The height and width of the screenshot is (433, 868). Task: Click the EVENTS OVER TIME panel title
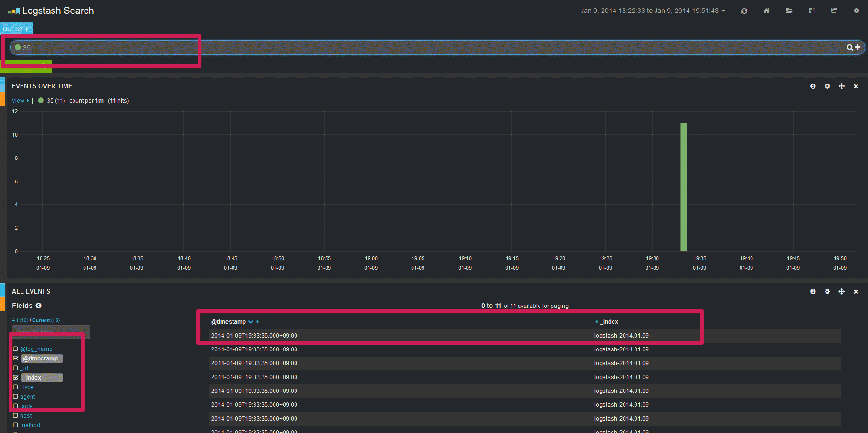pyautogui.click(x=42, y=86)
